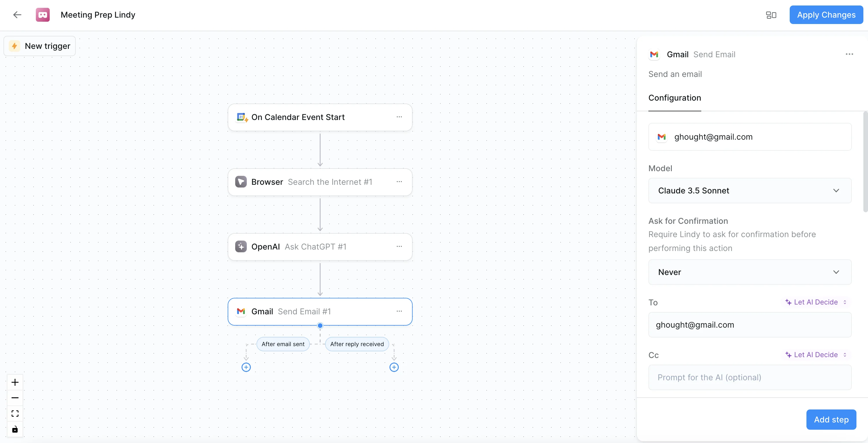
Task: Open the Ask for Confirmation 'Never' dropdown
Action: pyautogui.click(x=750, y=272)
